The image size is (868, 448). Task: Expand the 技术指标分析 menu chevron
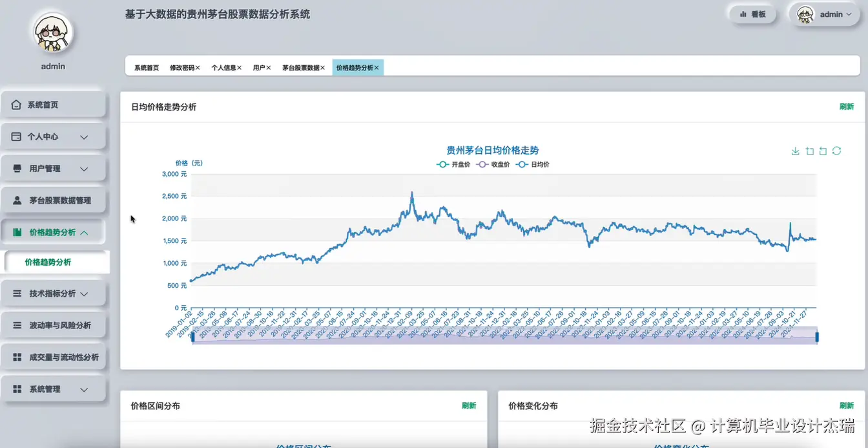tap(84, 294)
